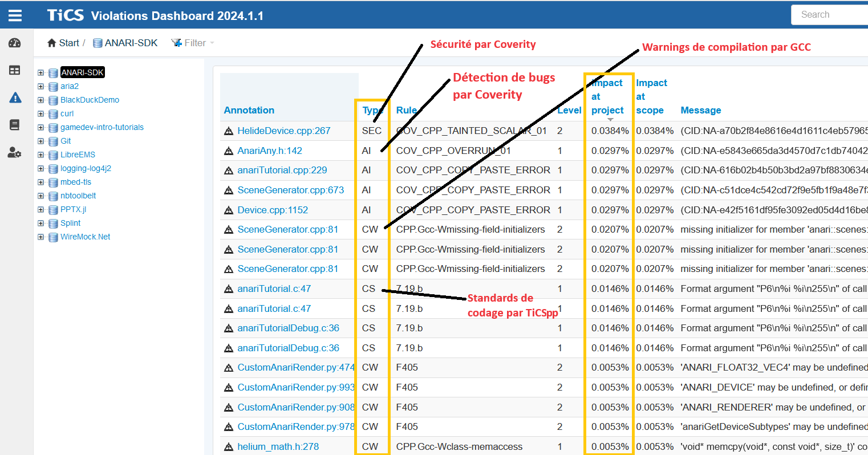Open SceneGenerator.cpp:673 annotation
Viewport: 868px width, 455px height.
(291, 190)
